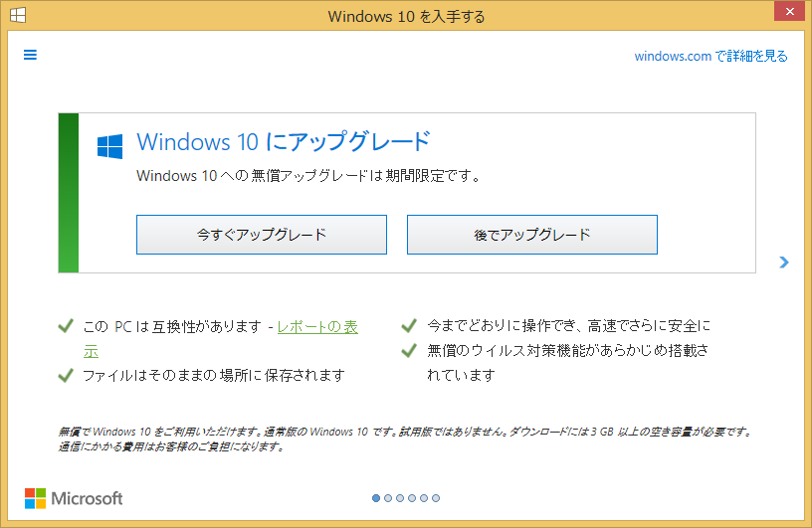Jump to the last page indicator dot

(x=436, y=498)
